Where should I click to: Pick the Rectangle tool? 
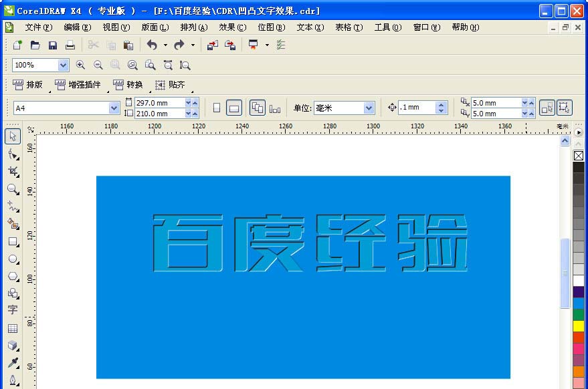[13, 242]
